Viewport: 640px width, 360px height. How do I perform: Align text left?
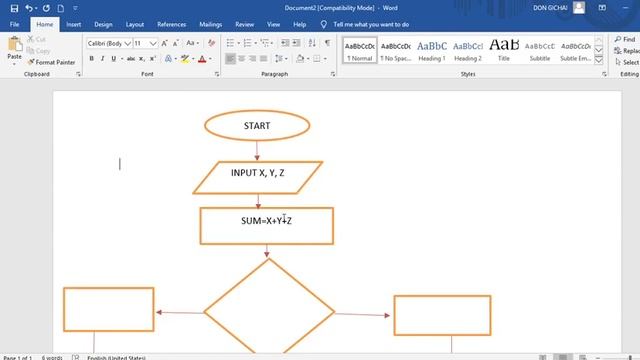tap(230, 59)
